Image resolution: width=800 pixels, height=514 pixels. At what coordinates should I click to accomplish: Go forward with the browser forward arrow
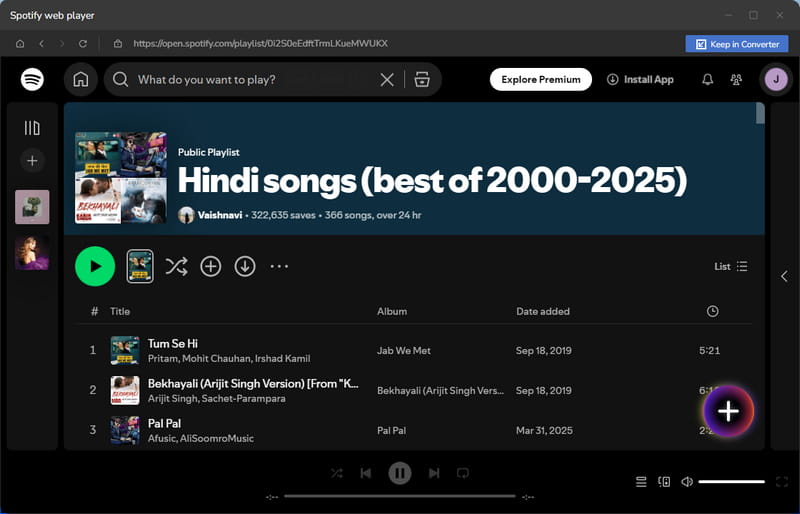[62, 44]
